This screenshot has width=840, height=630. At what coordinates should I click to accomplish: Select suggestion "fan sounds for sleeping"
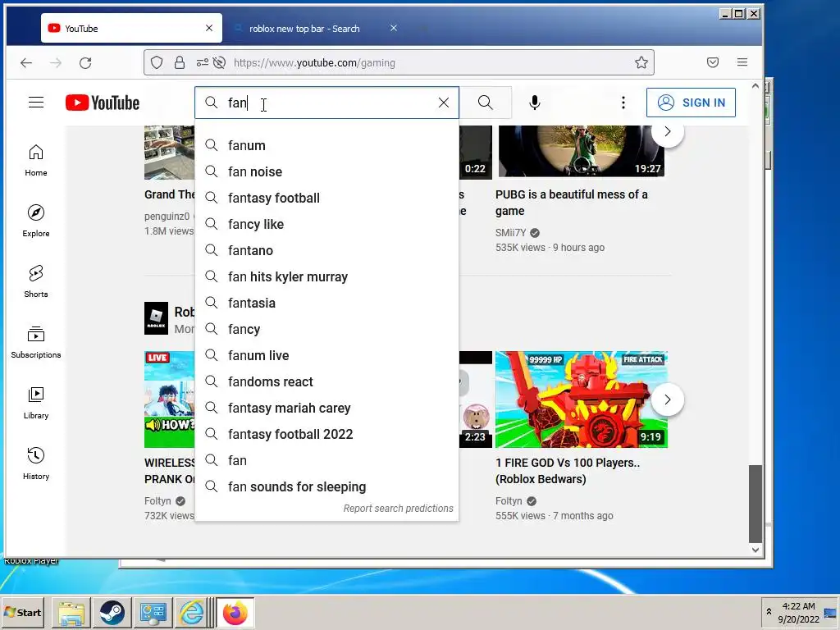point(326,487)
